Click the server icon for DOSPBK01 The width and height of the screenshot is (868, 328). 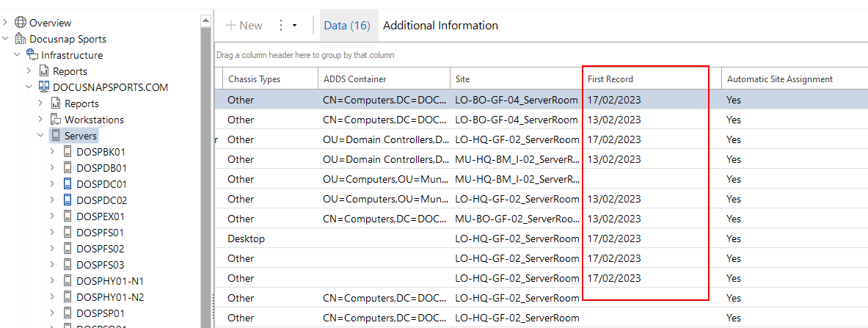[68, 151]
